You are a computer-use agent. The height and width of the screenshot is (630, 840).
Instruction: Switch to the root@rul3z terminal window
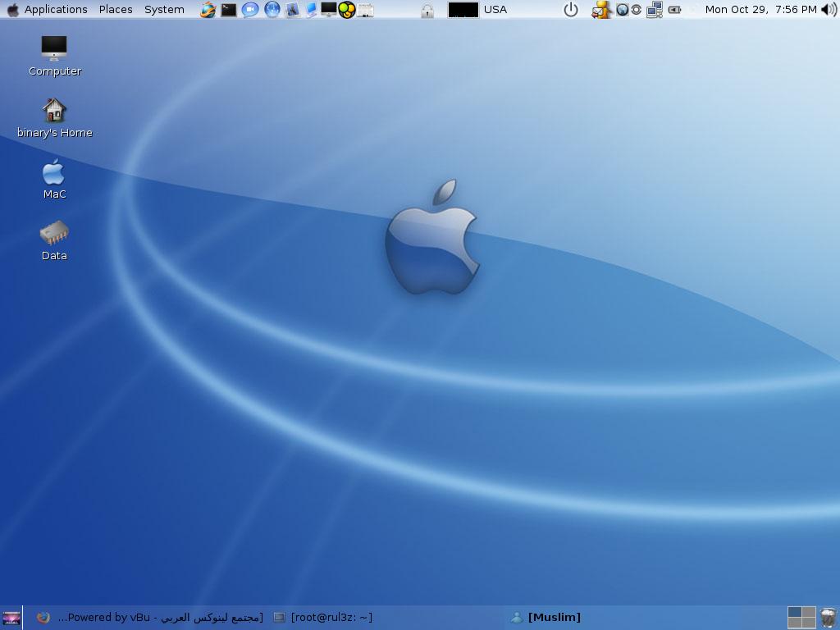pos(323,618)
